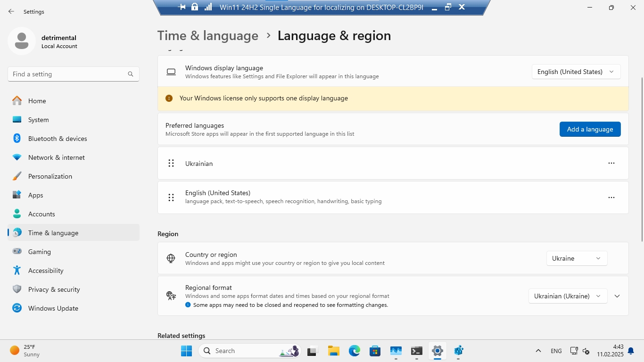The height and width of the screenshot is (362, 644).
Task: Click the back arrow in Settings
Action: click(11, 11)
